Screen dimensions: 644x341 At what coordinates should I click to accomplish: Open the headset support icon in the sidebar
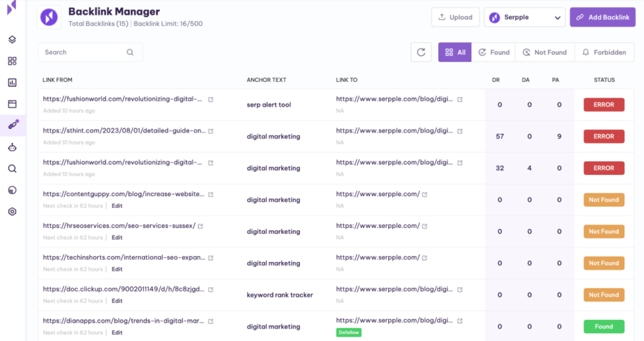pos(12,190)
